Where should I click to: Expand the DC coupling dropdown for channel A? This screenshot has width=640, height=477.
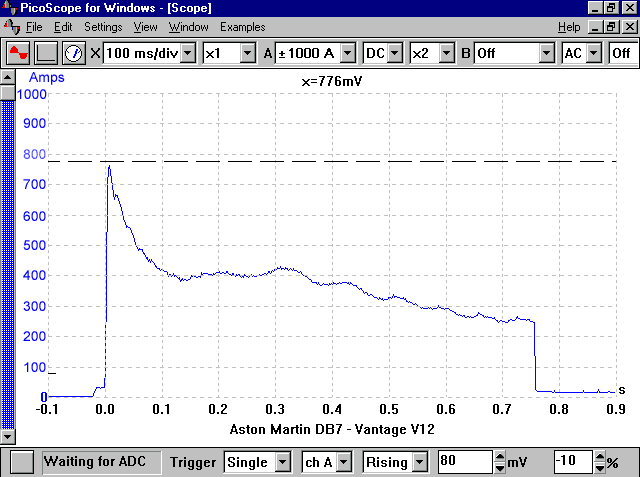[395, 52]
